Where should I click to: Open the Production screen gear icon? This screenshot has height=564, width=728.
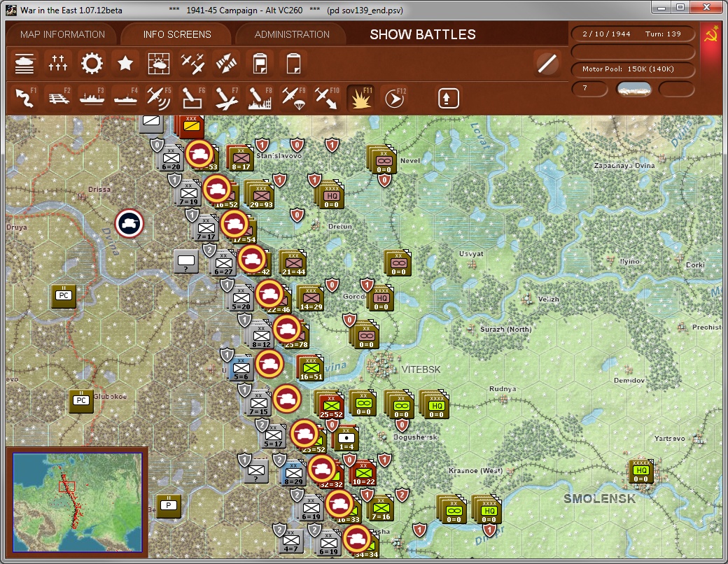pos(92,64)
